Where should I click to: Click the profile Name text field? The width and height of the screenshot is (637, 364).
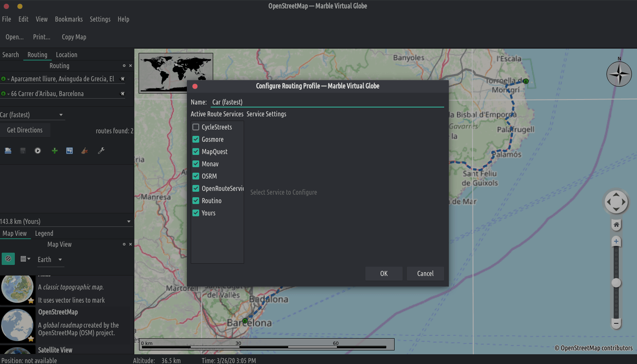tap(326, 102)
